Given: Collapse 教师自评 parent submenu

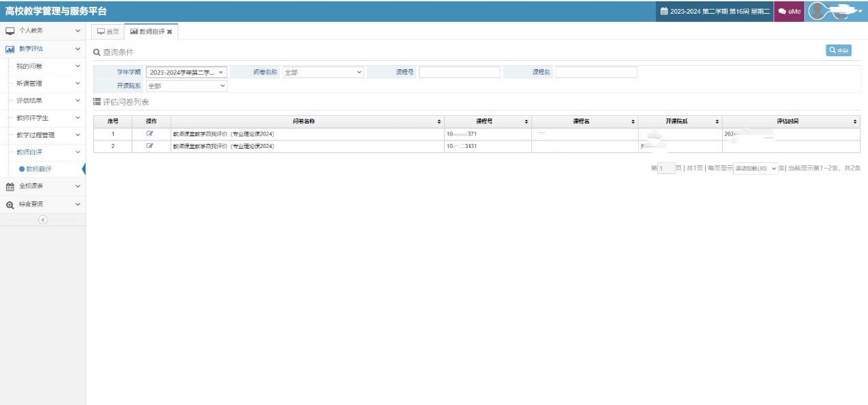Looking at the screenshot, I should (78, 151).
